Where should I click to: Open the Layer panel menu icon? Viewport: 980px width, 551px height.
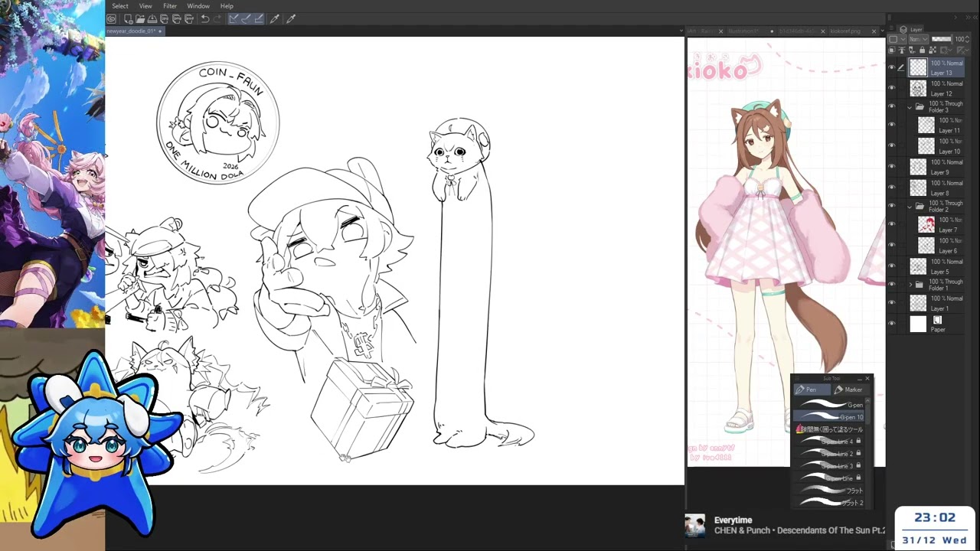pyautogui.click(x=891, y=28)
